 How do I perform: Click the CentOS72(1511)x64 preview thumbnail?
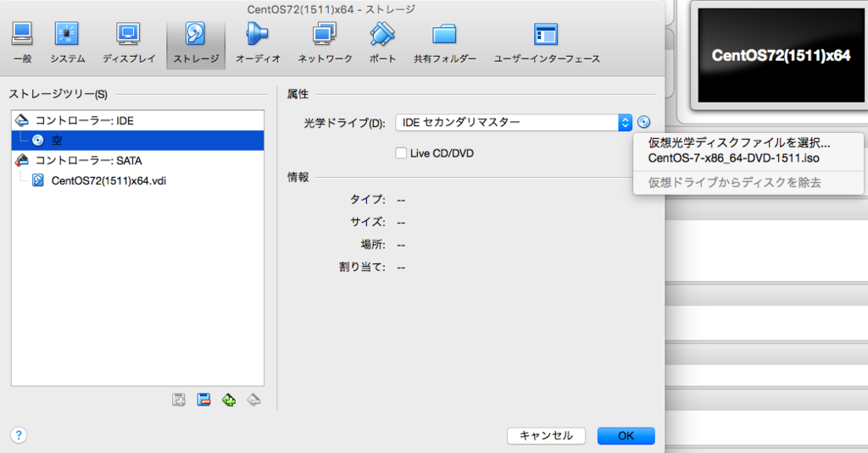click(781, 55)
